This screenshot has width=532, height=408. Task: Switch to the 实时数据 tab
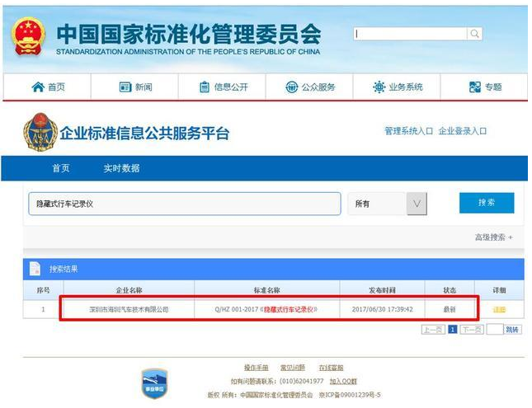[x=121, y=168]
